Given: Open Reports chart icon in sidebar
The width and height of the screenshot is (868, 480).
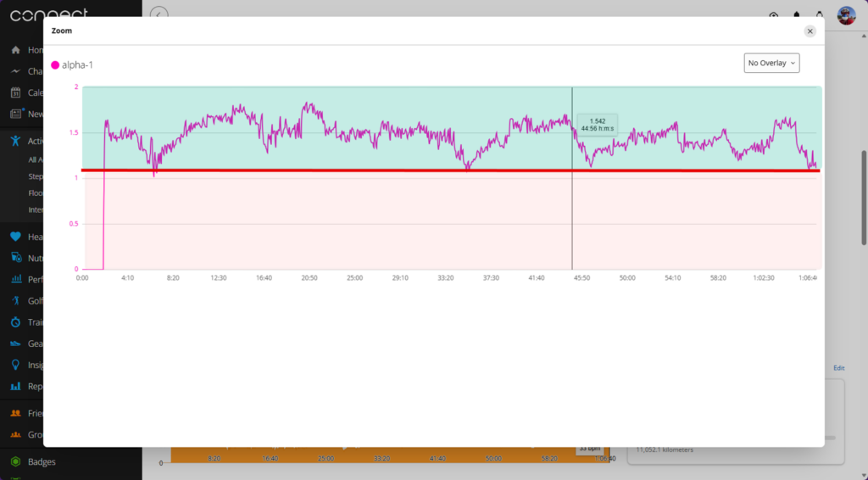Looking at the screenshot, I should click(x=15, y=386).
